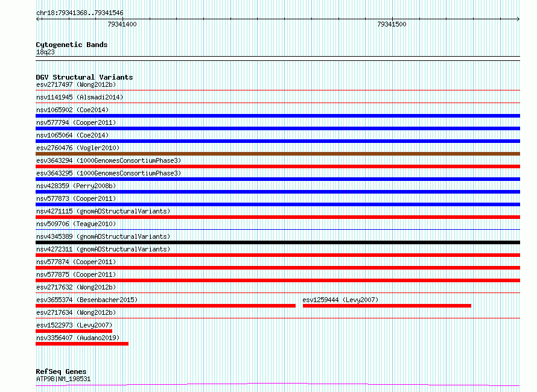The width and height of the screenshot is (537, 392).
Task: Select variant nsv4345389 (gnomADStructuralVariants)
Action: point(103,236)
